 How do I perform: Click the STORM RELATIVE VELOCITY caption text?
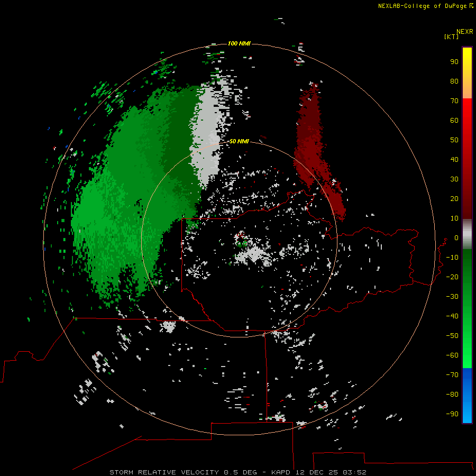[x=164, y=472]
